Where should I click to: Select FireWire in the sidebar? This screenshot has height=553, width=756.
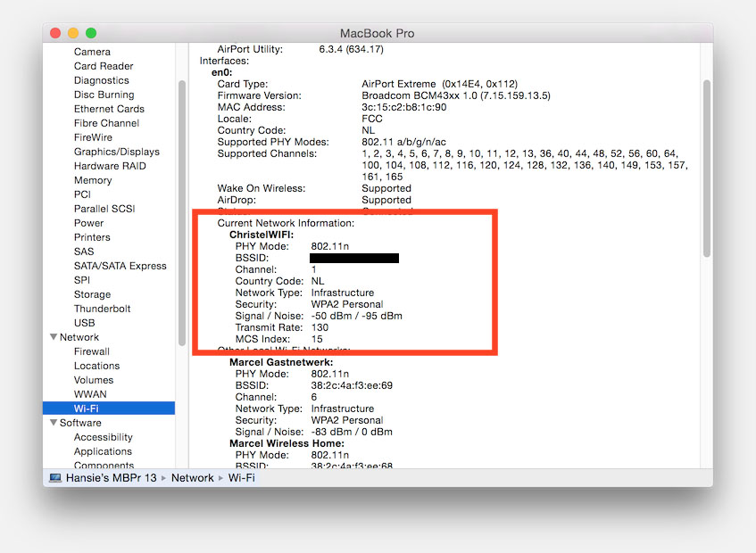[x=93, y=137]
